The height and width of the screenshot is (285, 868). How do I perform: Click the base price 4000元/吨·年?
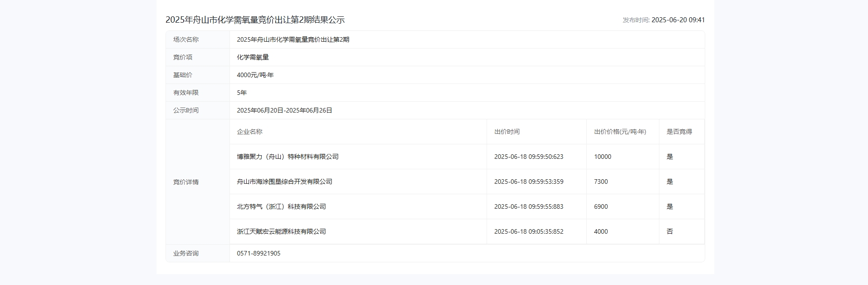[x=255, y=75]
